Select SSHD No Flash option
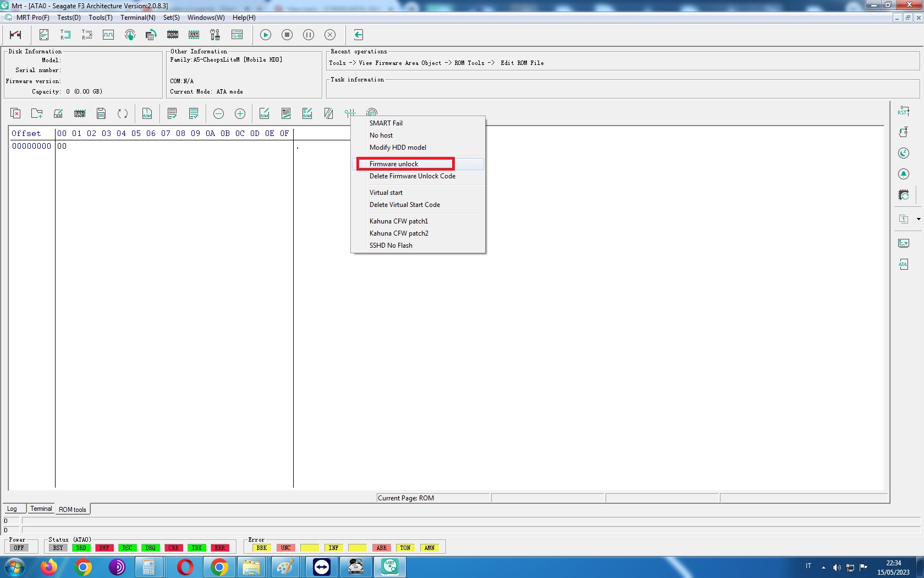 [418, 246]
